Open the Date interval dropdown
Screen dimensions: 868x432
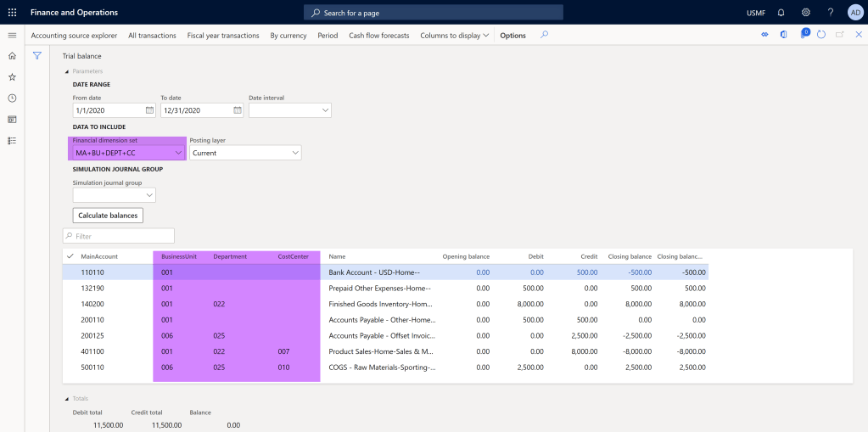click(325, 110)
